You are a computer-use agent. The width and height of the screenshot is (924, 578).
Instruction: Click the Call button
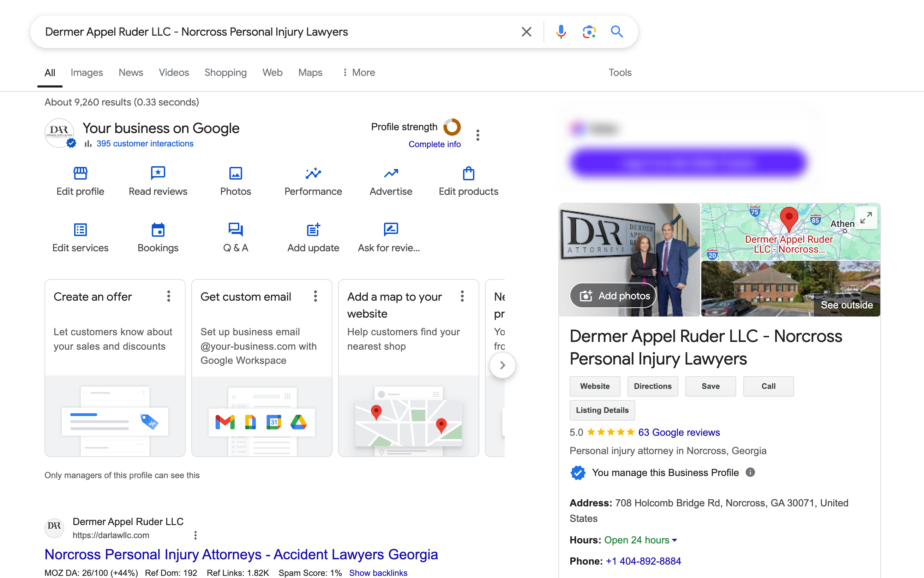(768, 386)
